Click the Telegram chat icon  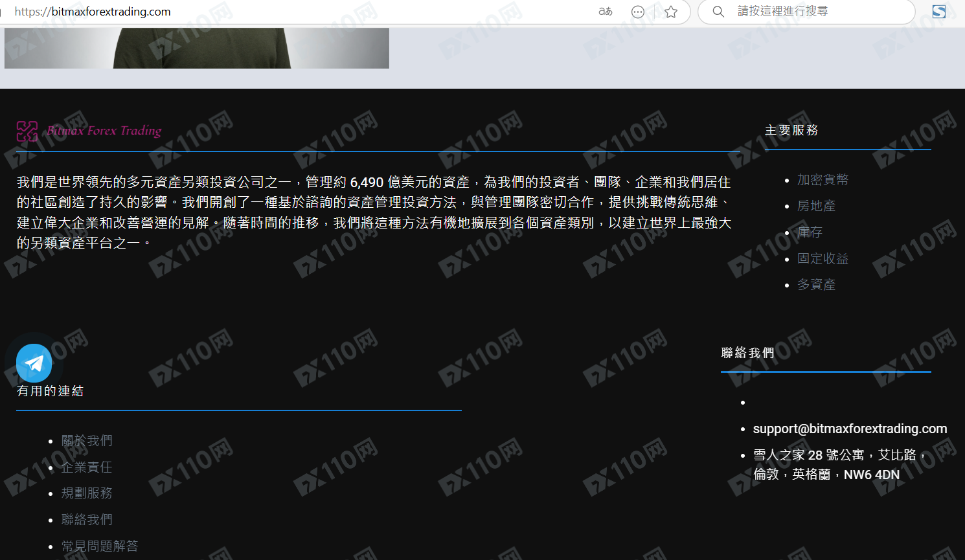point(34,363)
